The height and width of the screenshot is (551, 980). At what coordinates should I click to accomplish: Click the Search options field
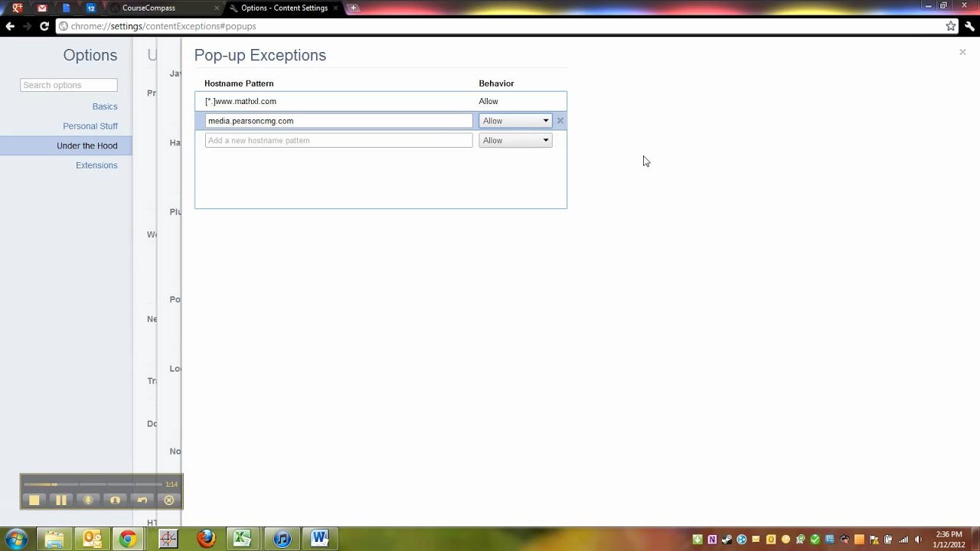pos(69,85)
